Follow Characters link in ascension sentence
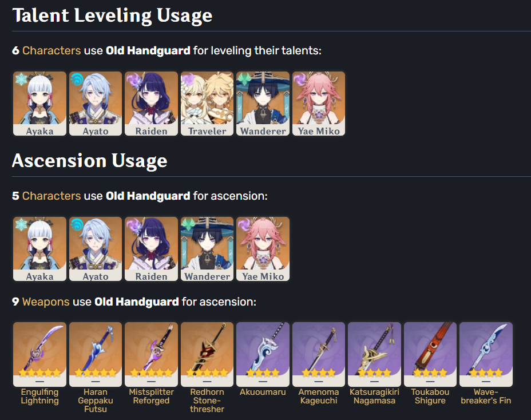531x420 pixels. pyautogui.click(x=51, y=196)
